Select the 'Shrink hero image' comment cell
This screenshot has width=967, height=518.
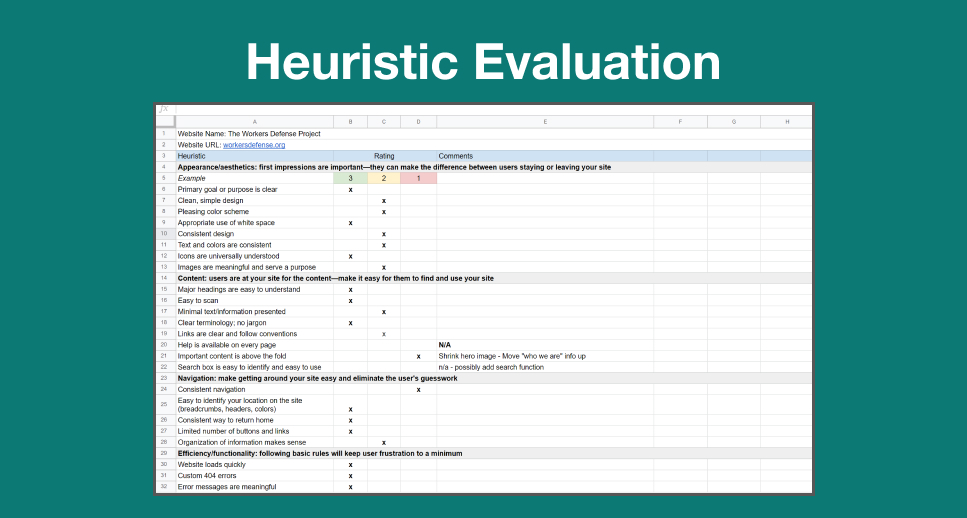tap(545, 356)
